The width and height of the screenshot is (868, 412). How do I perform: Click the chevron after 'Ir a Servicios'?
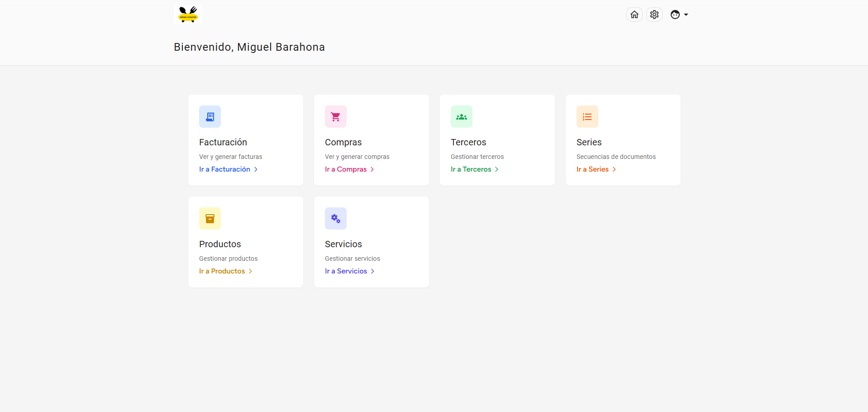pos(373,271)
